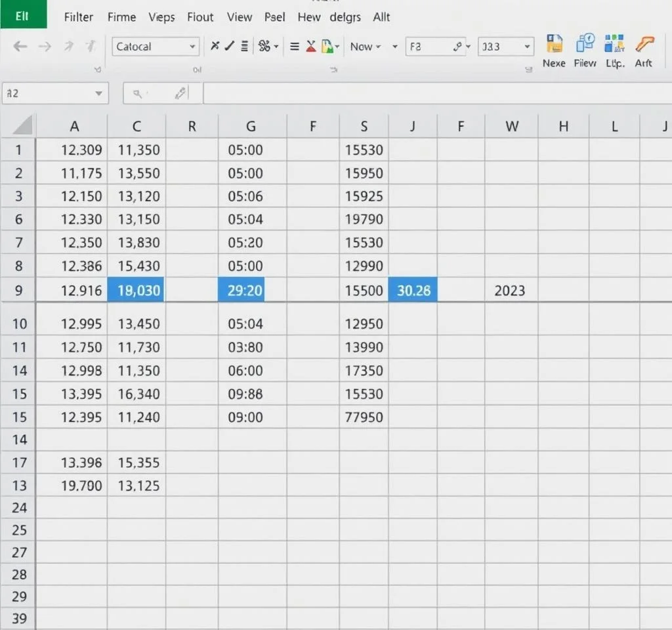This screenshot has width=672, height=630.
Task: Click the Ltp. colored grid icon
Action: click(615, 45)
